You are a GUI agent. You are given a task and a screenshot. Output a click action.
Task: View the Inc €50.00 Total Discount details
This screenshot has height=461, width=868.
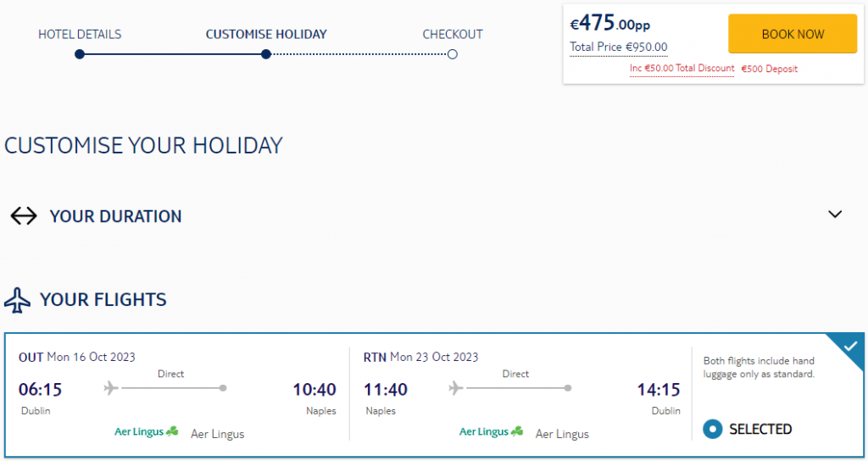coord(682,69)
